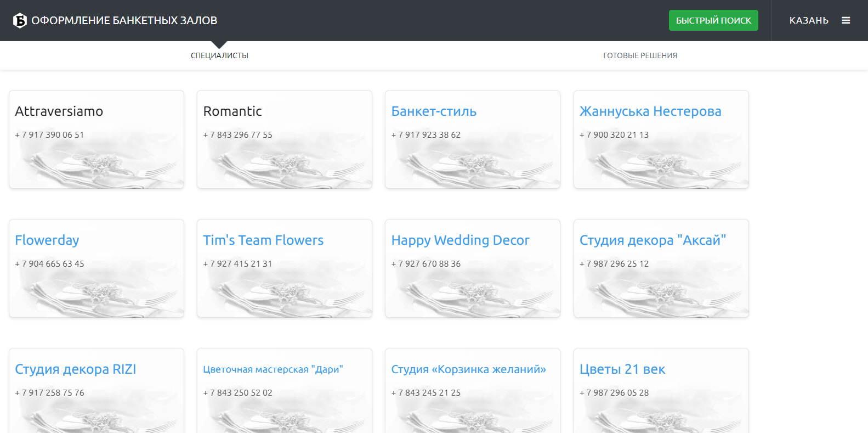The width and height of the screenshot is (868, 433).
Task: Click phone number + 7 904 665 63 45
Action: [49, 264]
